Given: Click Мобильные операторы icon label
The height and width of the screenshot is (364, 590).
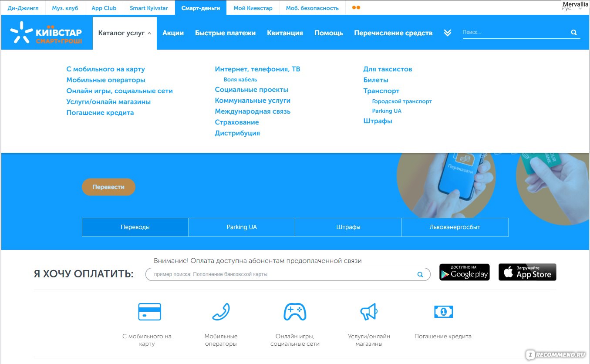Looking at the screenshot, I should pos(221,340).
